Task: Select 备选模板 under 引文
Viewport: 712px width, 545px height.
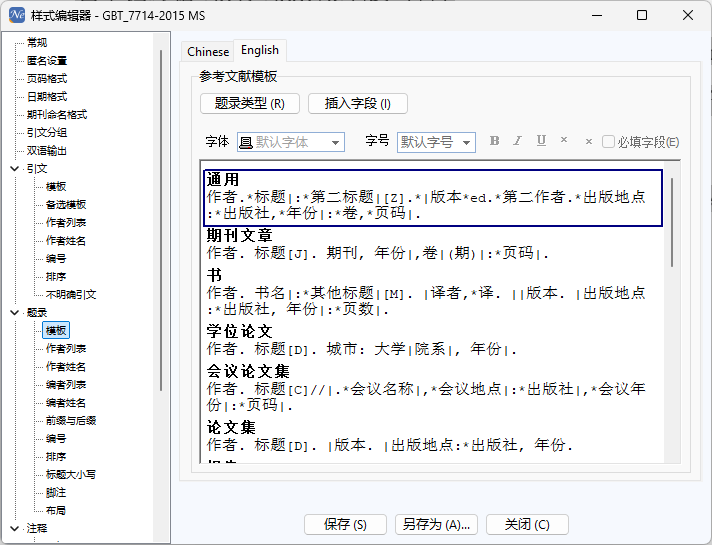Action: [x=66, y=205]
